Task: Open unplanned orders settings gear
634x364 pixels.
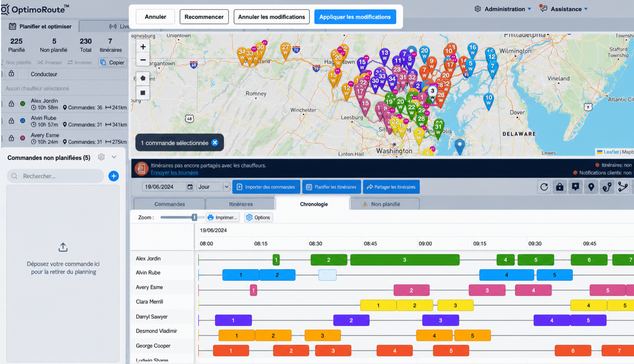Action: pos(101,157)
